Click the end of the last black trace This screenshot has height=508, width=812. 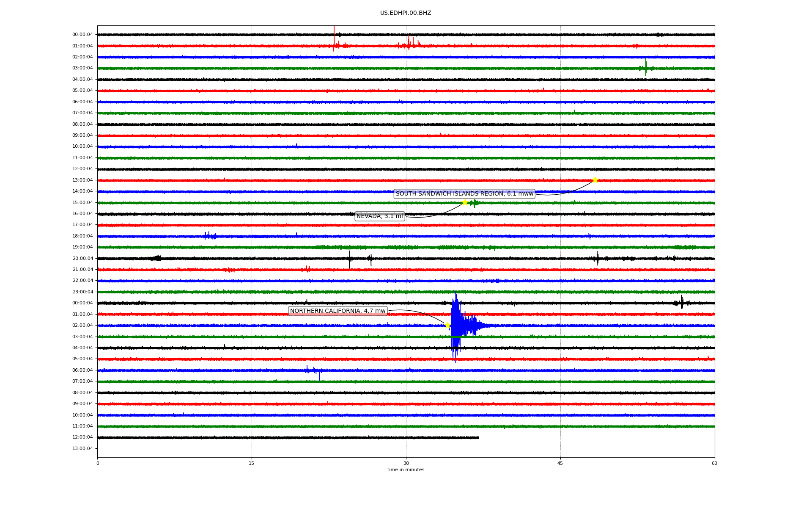478,438
